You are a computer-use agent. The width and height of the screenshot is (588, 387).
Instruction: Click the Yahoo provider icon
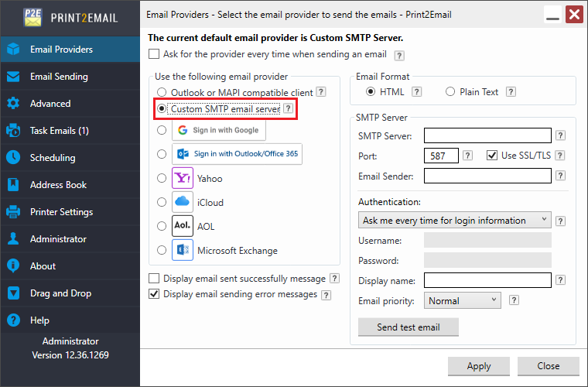coord(182,178)
